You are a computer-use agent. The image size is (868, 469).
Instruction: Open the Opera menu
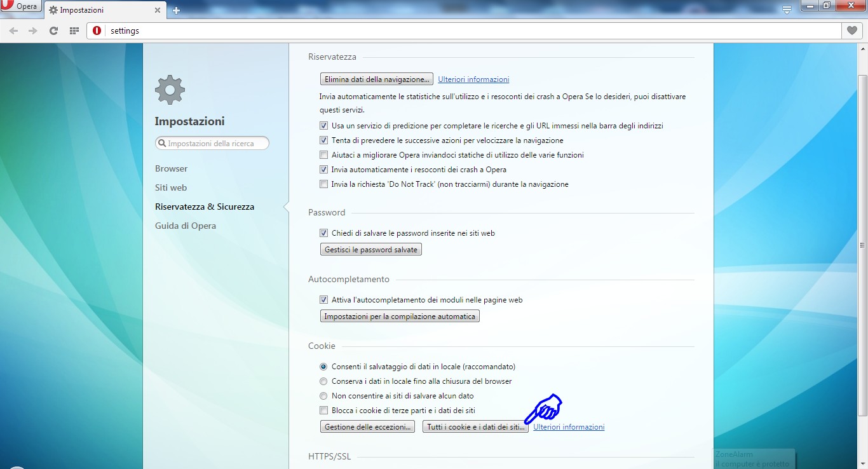pyautogui.click(x=20, y=6)
